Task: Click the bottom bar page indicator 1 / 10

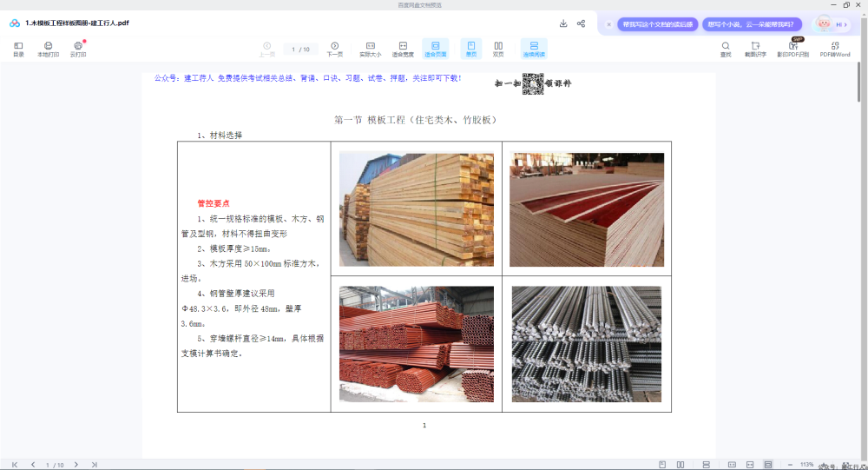Action: pyautogui.click(x=54, y=465)
